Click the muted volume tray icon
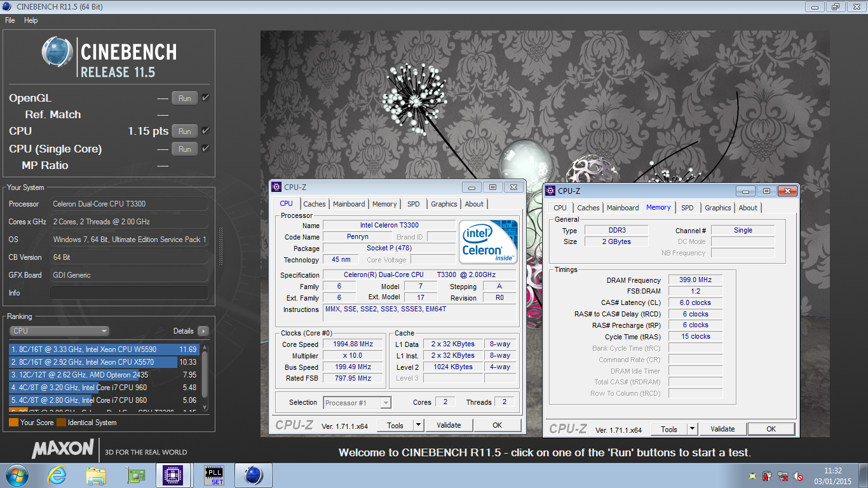 [x=799, y=476]
